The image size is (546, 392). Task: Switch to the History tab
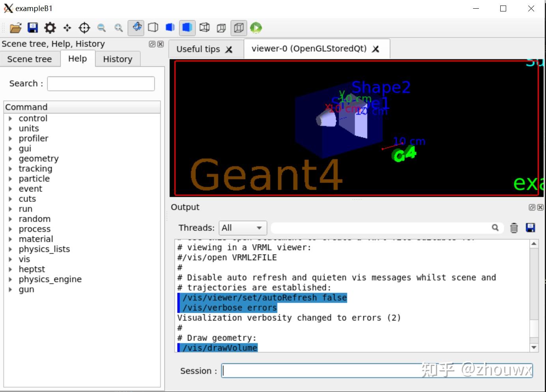pos(118,59)
